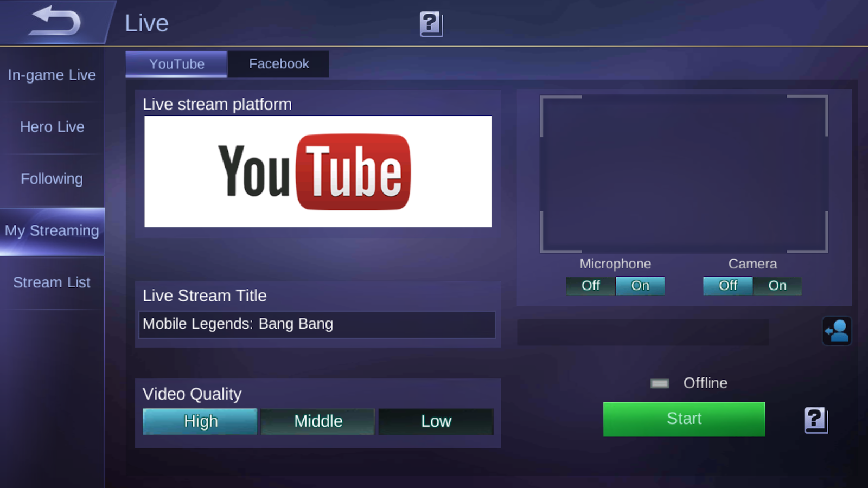Viewport: 868px width, 488px height.
Task: Click the empty field beside invite icon
Action: click(643, 332)
